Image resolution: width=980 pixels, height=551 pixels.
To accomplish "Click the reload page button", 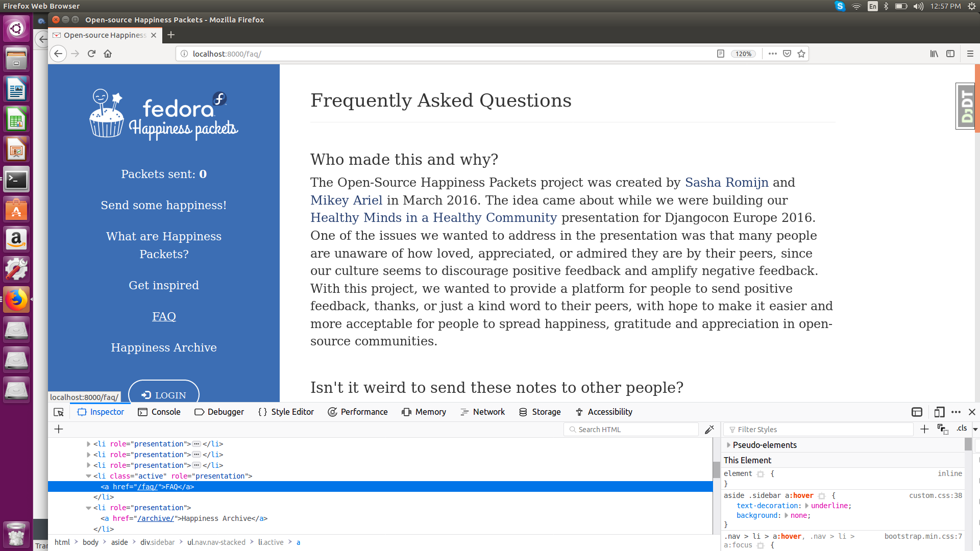I will (91, 54).
